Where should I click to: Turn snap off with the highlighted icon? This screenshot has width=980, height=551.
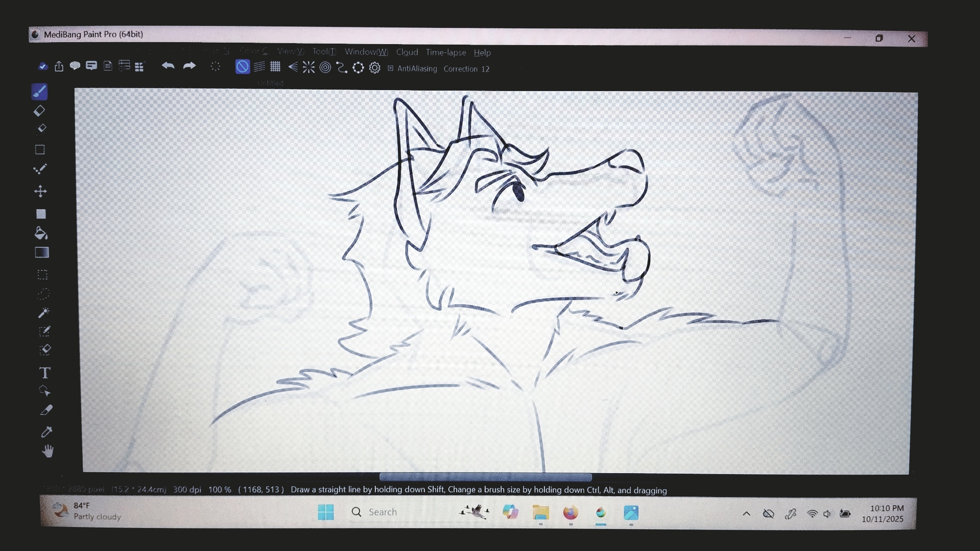coord(242,67)
